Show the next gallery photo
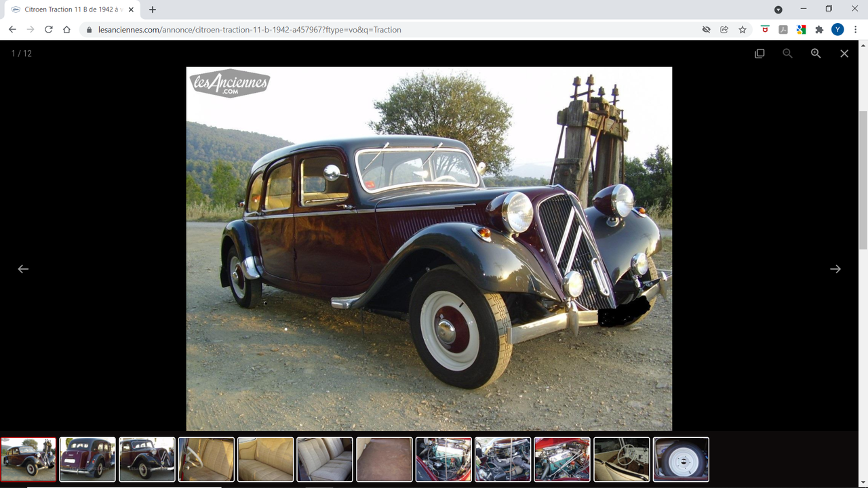 coord(835,269)
